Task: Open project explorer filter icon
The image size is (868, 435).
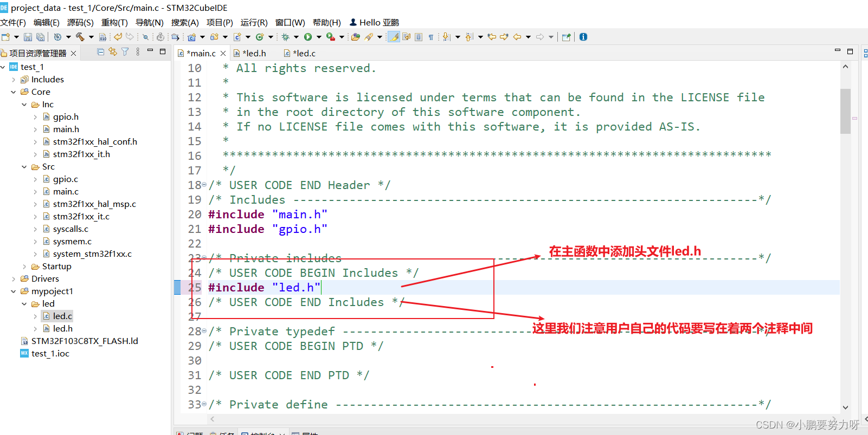Action: [125, 51]
